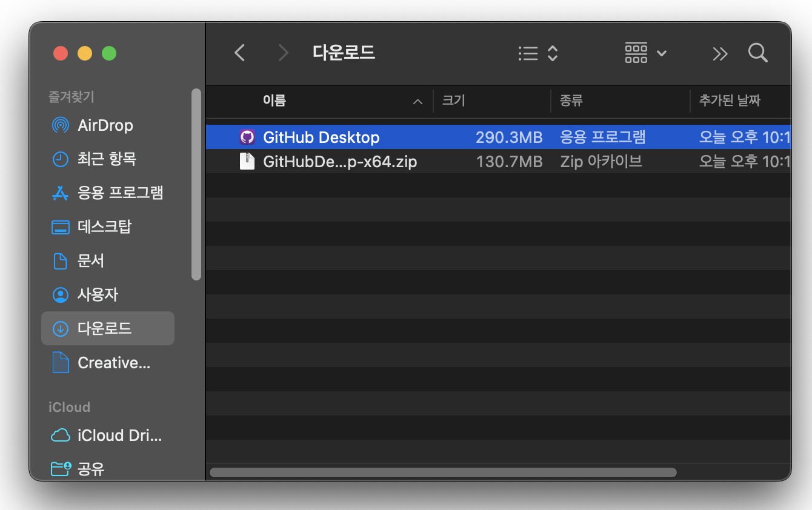Go forward with the right chevron
The height and width of the screenshot is (510, 812).
(x=283, y=53)
